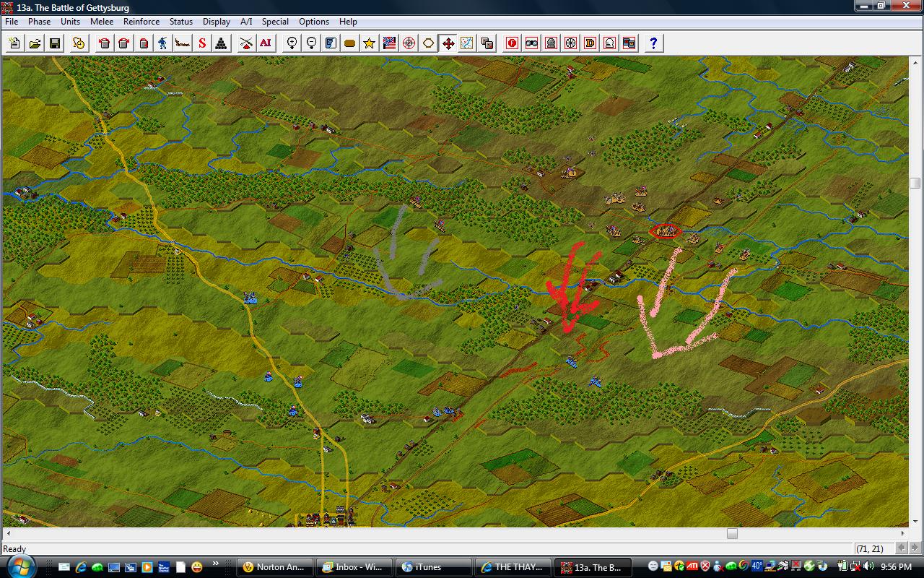Open the File menu
Viewport: 924px width, 578px height.
click(12, 22)
